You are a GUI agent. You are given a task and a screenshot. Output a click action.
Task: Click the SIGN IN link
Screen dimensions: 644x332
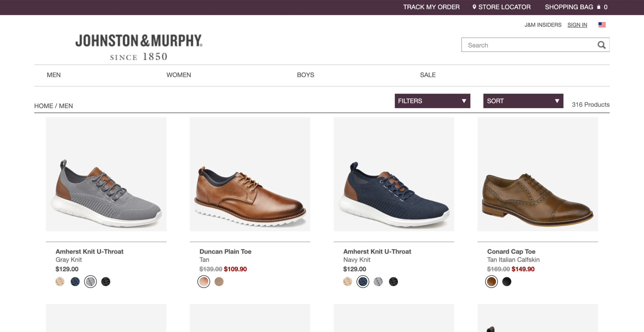[577, 25]
